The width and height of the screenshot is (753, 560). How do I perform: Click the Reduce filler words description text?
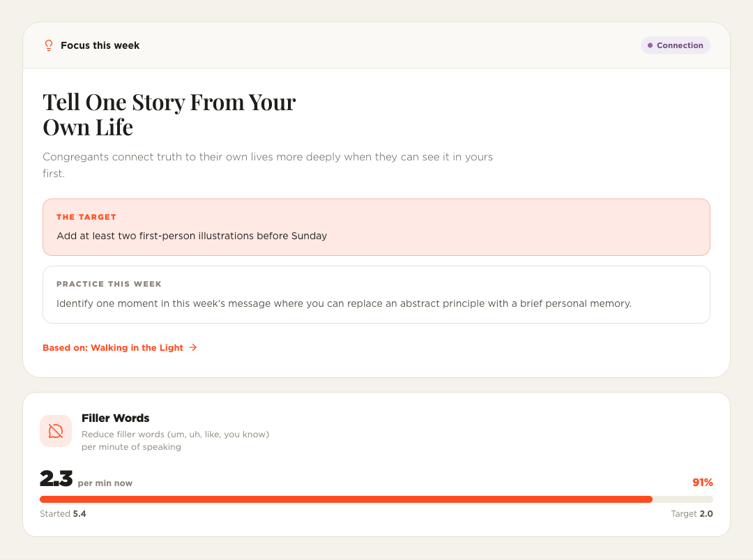click(x=175, y=441)
